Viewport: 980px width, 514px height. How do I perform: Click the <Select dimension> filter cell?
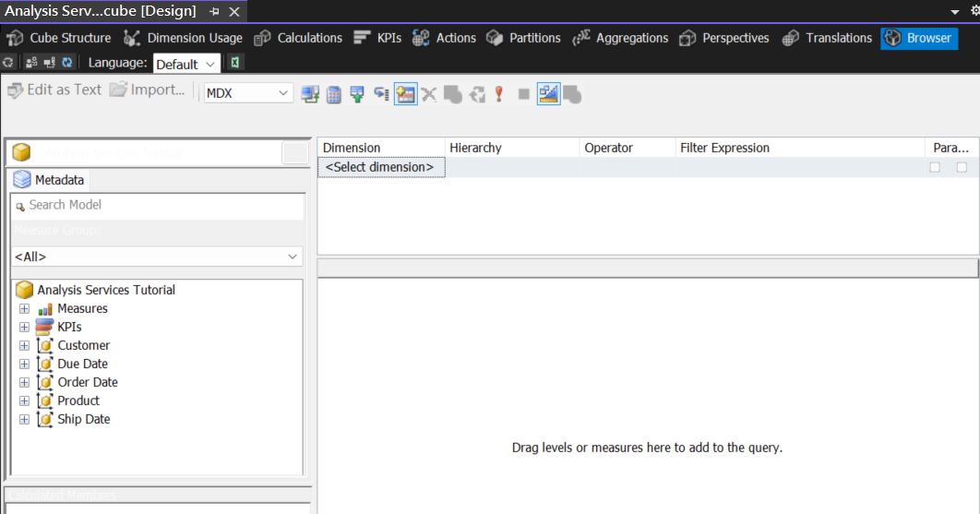tap(381, 168)
